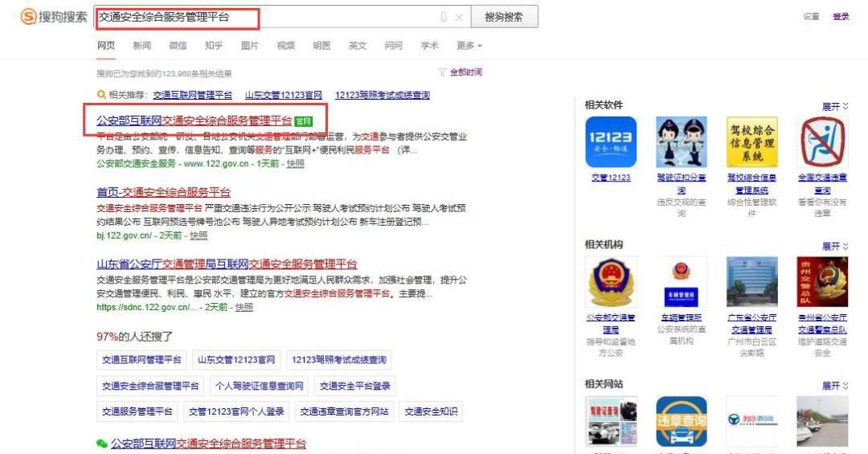This screenshot has width=868, height=454.
Task: Open the 广东省公安厅交通管理局 building image
Action: pyautogui.click(x=751, y=282)
